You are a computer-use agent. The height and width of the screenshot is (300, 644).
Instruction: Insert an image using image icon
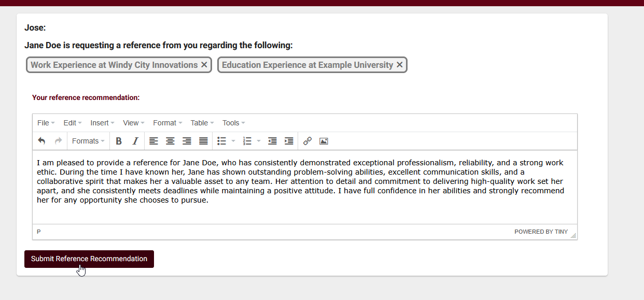coord(324,141)
